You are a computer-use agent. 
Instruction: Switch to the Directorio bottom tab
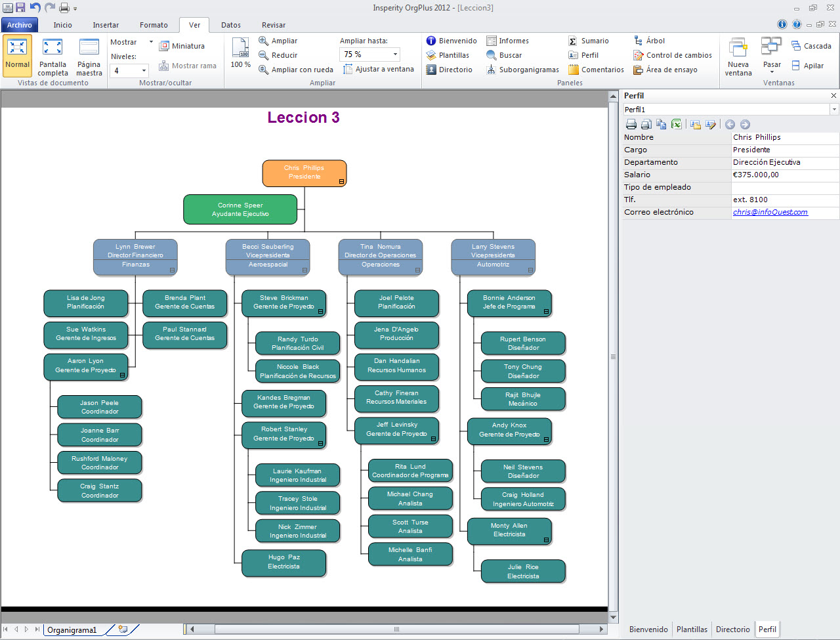pos(732,629)
